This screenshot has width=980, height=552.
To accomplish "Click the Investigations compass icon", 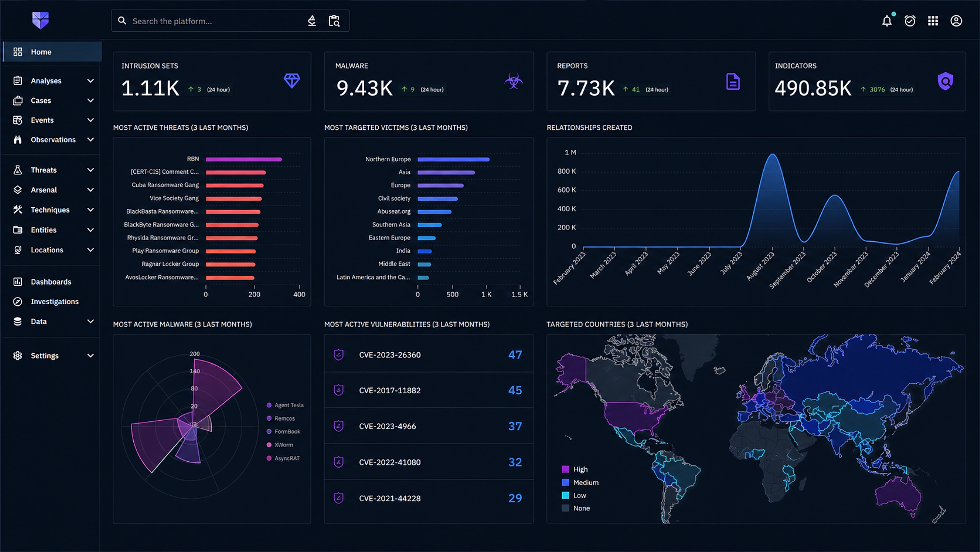I will click(x=18, y=302).
